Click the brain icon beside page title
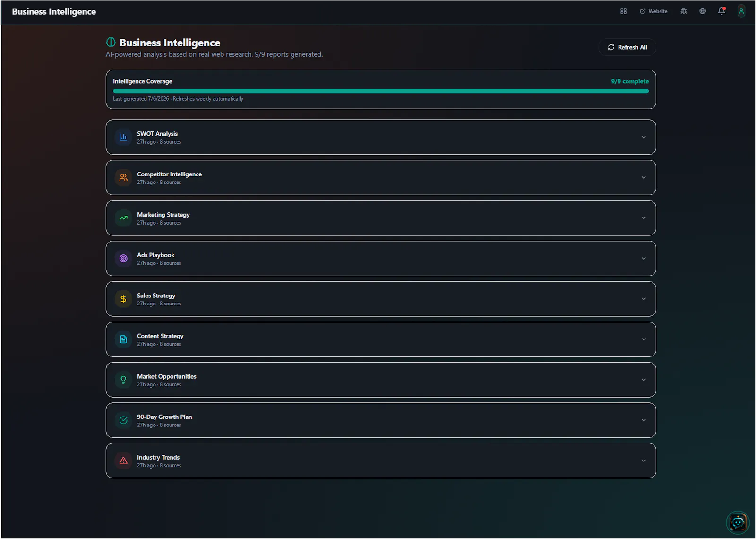 coord(111,42)
